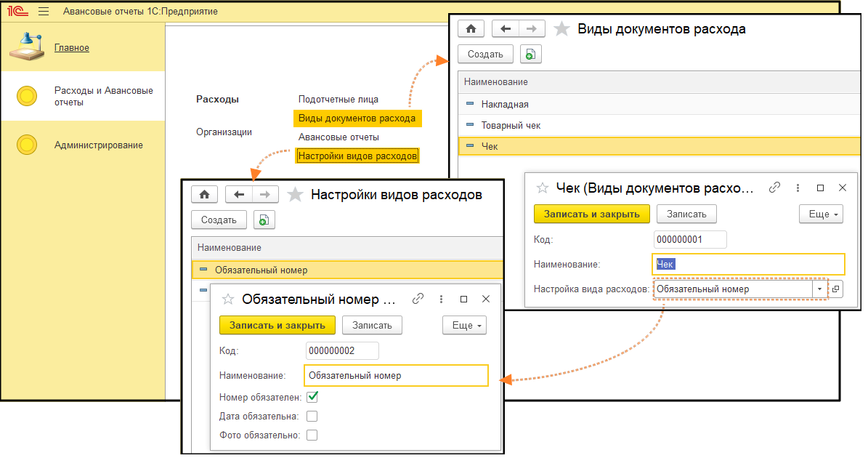This screenshot has width=868, height=458.
Task: Open Настройки видов расходов item
Action: [357, 156]
